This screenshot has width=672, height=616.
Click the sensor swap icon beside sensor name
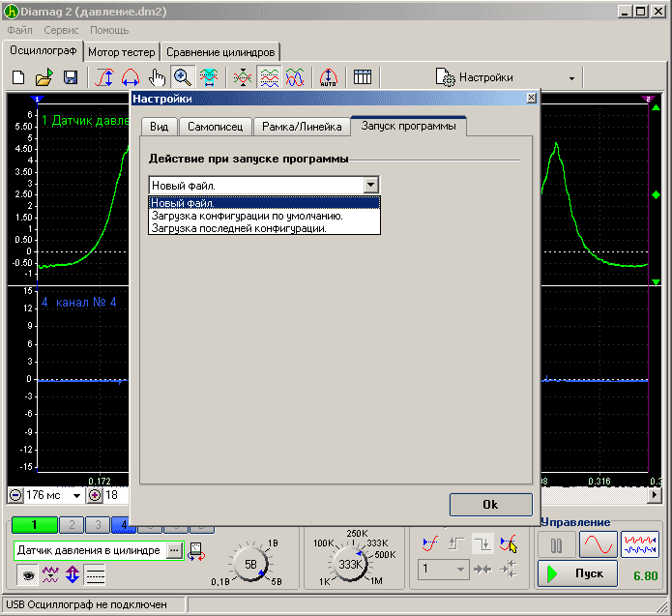[196, 551]
